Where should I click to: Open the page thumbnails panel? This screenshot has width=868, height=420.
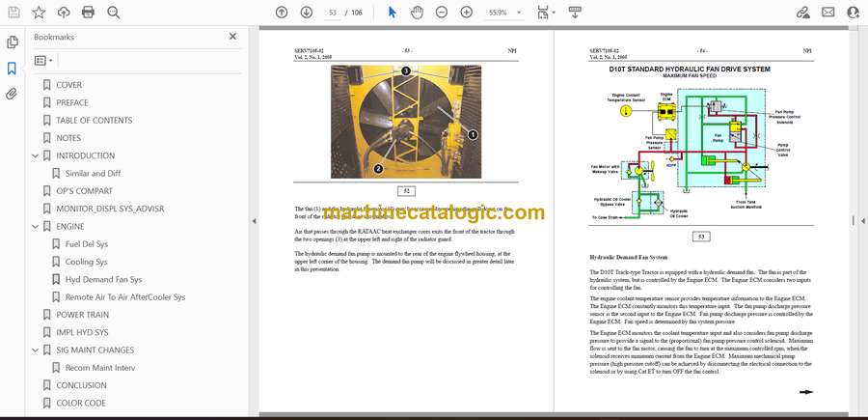coord(13,42)
